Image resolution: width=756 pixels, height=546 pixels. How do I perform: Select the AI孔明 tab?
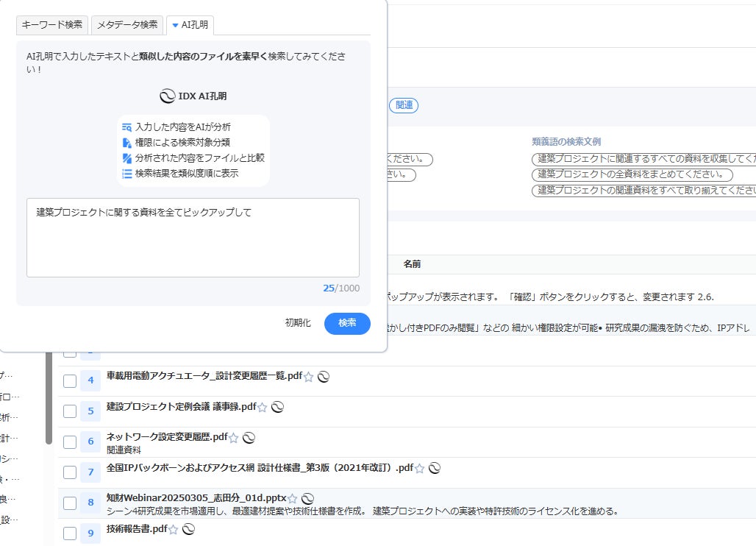click(x=190, y=24)
